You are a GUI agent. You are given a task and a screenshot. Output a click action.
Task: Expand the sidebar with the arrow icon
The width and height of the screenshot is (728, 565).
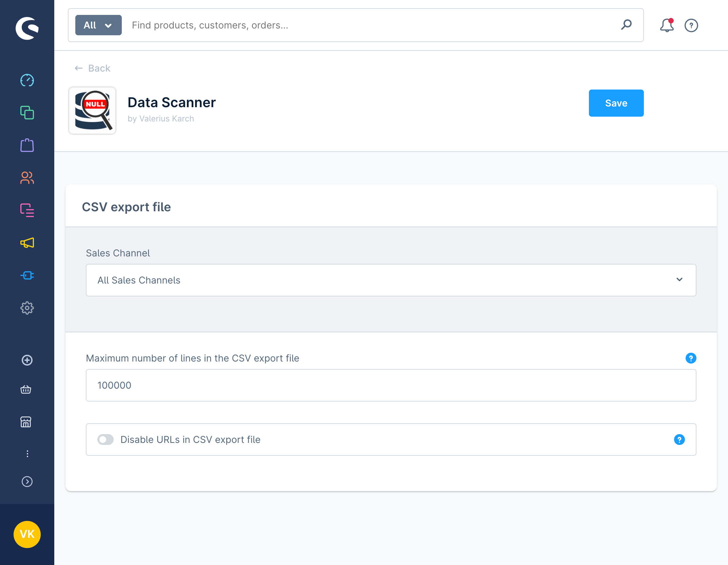pyautogui.click(x=27, y=482)
